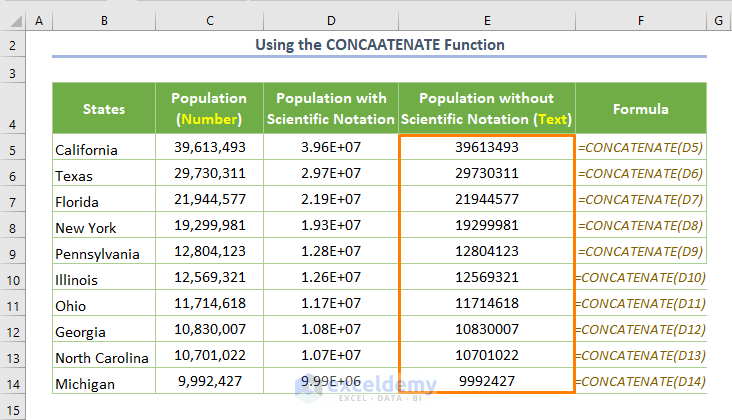Select the cell showing 2.19E+07
The height and width of the screenshot is (420, 732).
point(331,199)
